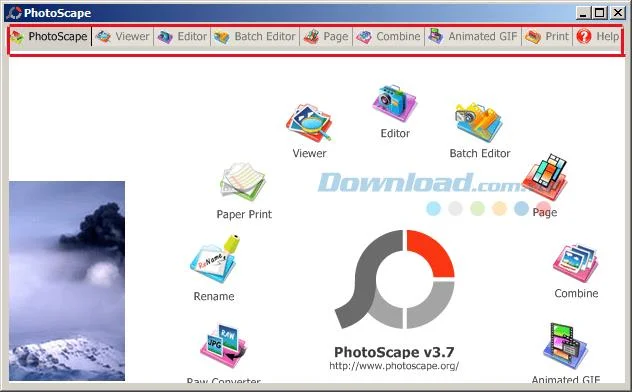Click the Paper Print label text
Image resolution: width=632 pixels, height=392 pixels.
(244, 214)
